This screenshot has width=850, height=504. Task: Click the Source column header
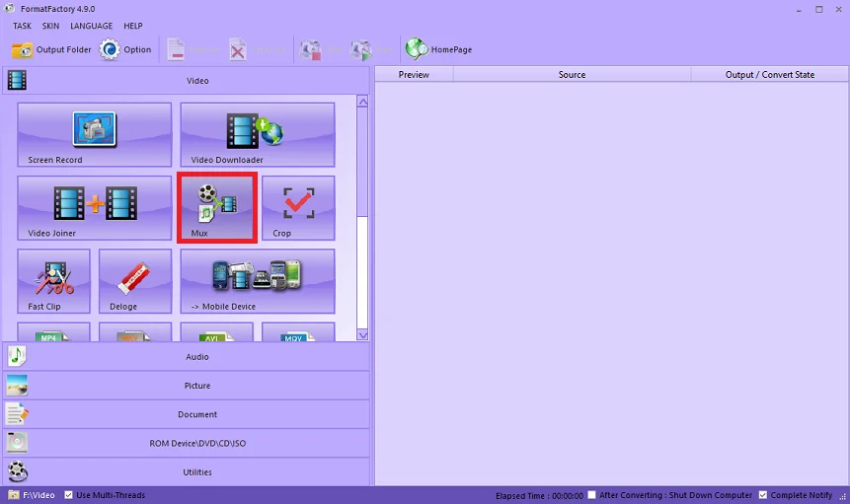coord(572,75)
